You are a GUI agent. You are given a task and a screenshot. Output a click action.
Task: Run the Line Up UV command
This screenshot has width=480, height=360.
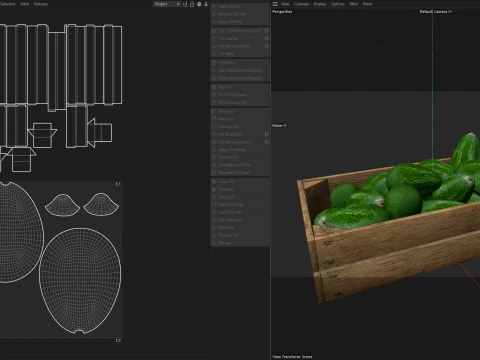coord(240,127)
